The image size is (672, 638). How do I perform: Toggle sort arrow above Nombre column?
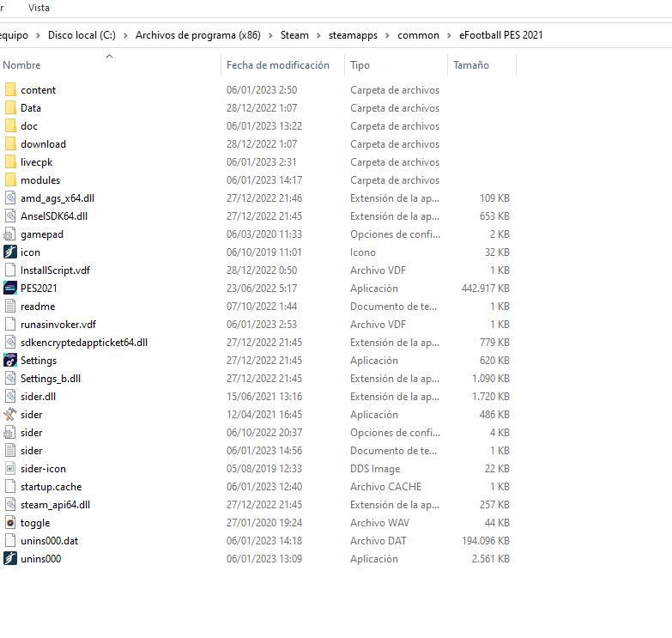[109, 56]
